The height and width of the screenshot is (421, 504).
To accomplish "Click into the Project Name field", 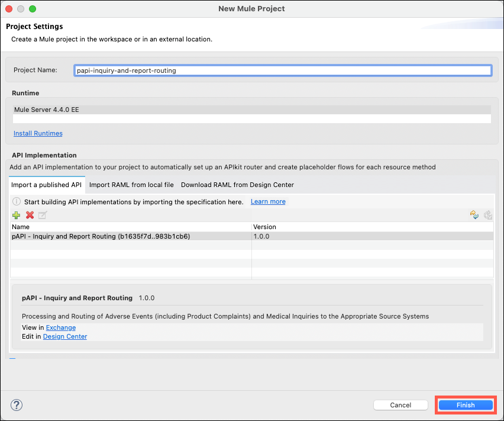I will (283, 70).
